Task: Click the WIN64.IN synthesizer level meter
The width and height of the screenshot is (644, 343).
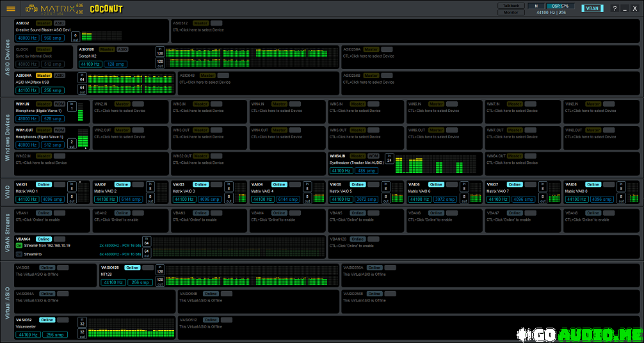Action: tap(436, 164)
